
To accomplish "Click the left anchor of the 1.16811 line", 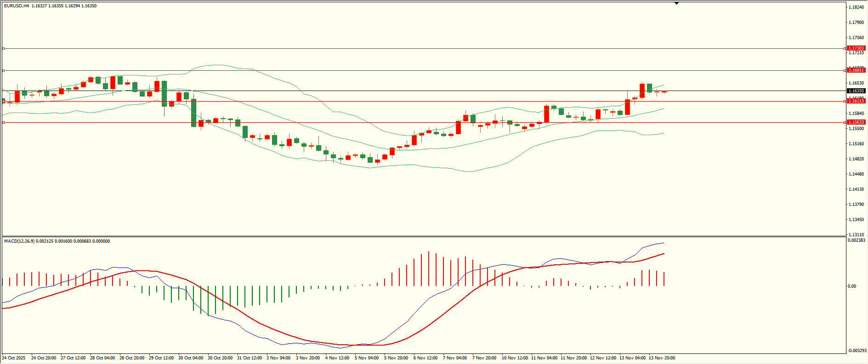I will (4, 70).
